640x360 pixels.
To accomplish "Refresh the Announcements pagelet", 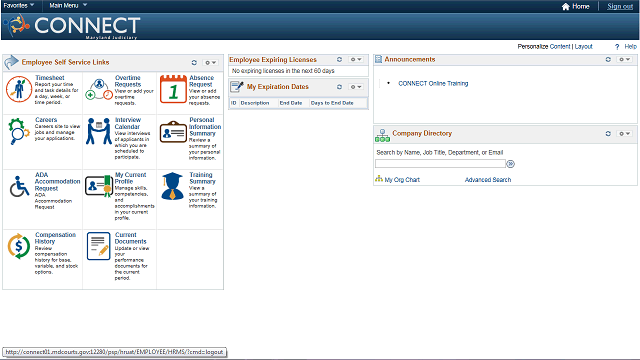I will (608, 60).
